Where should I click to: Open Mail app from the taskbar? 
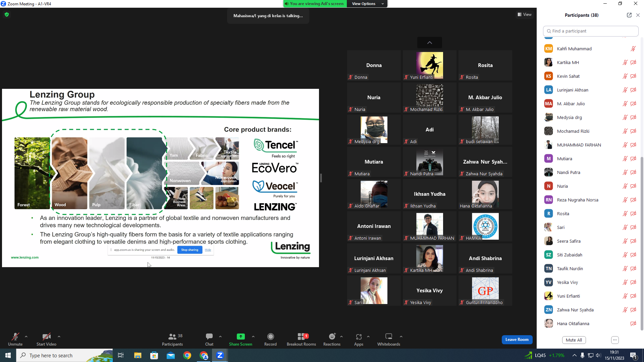[171, 355]
